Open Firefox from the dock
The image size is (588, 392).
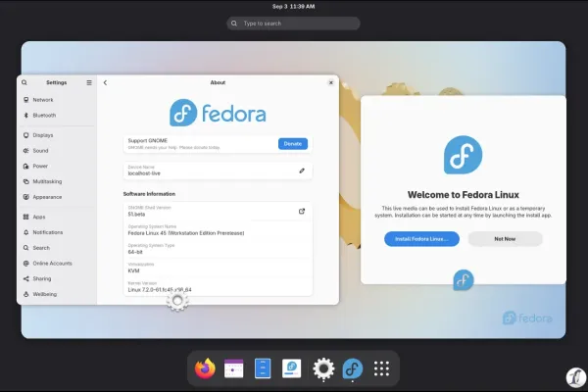pos(205,368)
